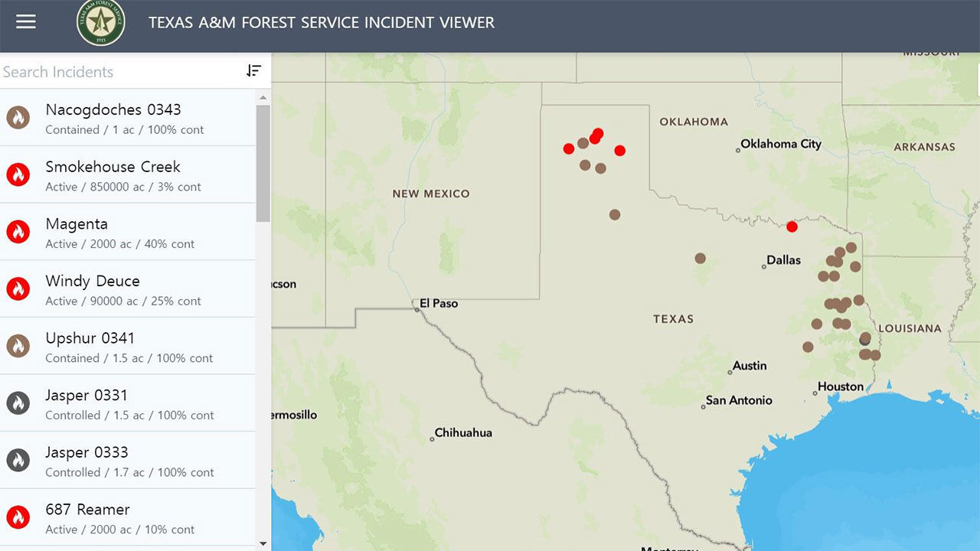The width and height of the screenshot is (980, 551).
Task: Click the incident list scrollbar thumb
Action: (263, 163)
